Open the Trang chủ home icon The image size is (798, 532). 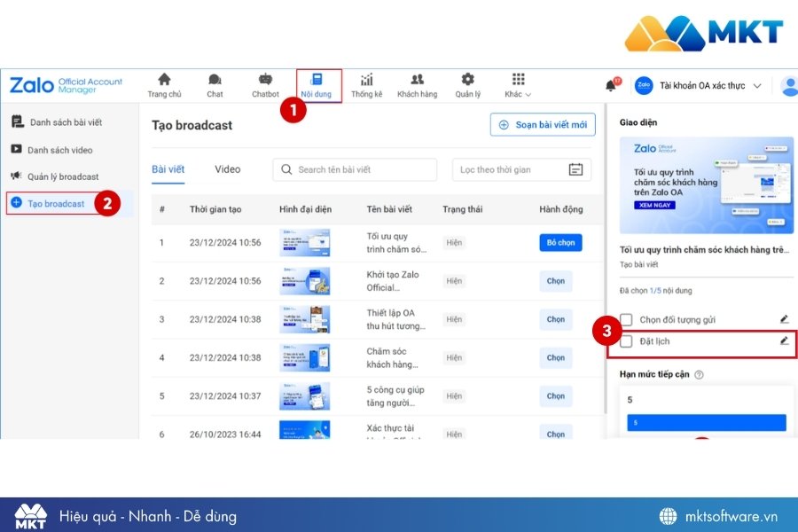164,80
